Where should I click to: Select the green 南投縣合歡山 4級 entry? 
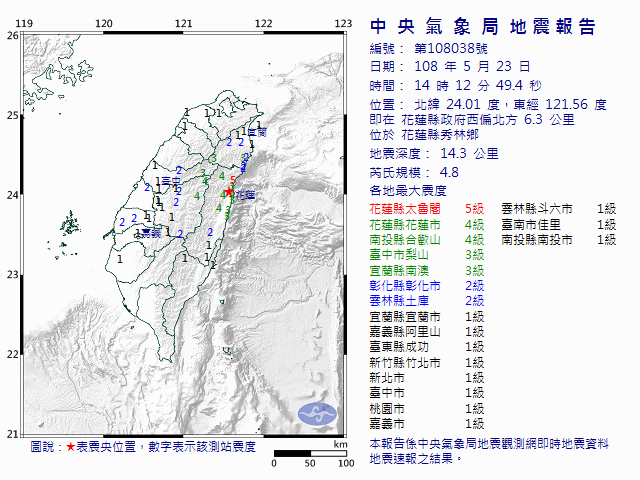click(x=419, y=239)
